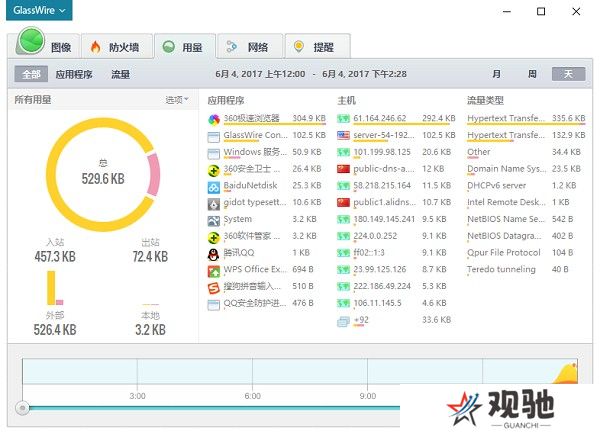Image resolution: width=600 pixels, height=434 pixels.
Task: Click the QQ安全防护进... app icon
Action: click(x=214, y=305)
